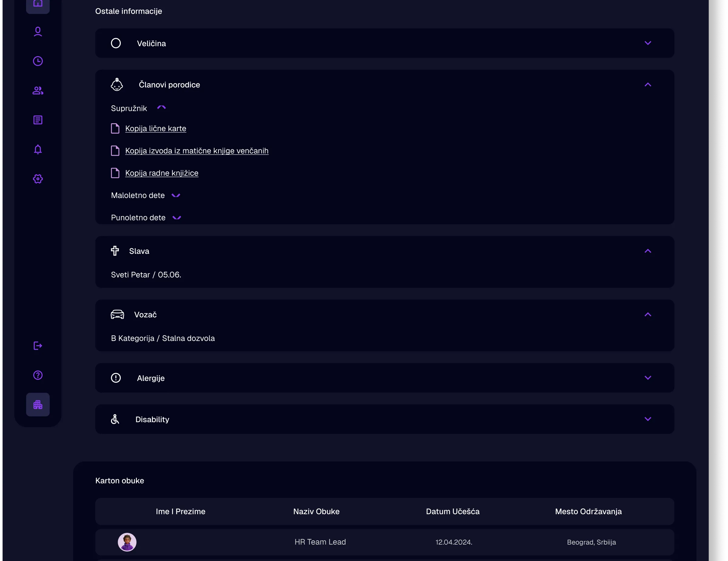Open the help question mark icon
The width and height of the screenshot is (728, 561).
click(x=38, y=375)
